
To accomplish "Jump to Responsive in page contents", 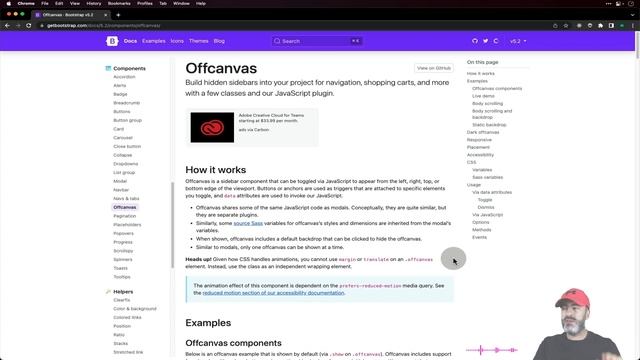I will (479, 140).
